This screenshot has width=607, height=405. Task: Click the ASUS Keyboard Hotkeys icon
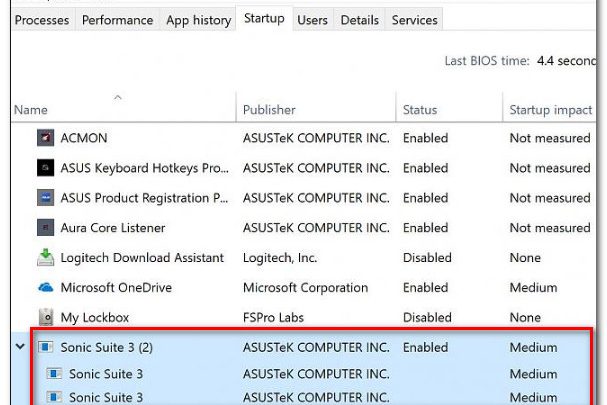(x=45, y=168)
